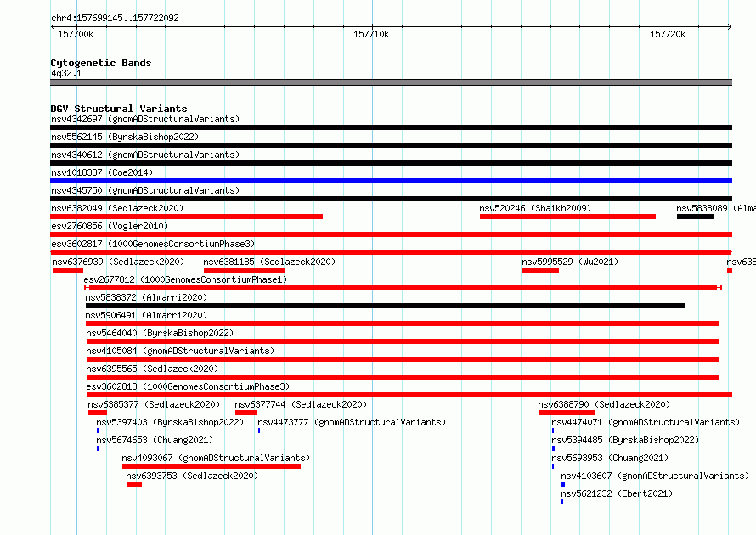Open nsv5397403 (ByrskaBishop2022) variant

click(170, 422)
